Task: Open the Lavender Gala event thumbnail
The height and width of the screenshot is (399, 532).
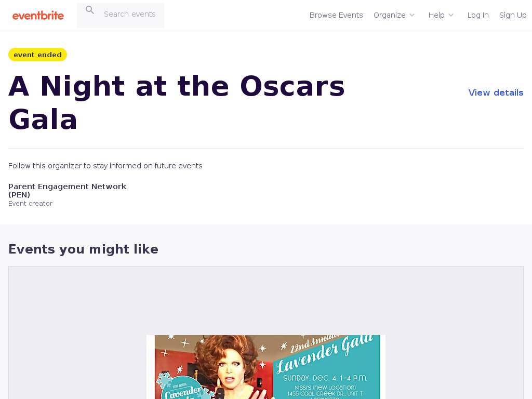Action: pos(265,367)
